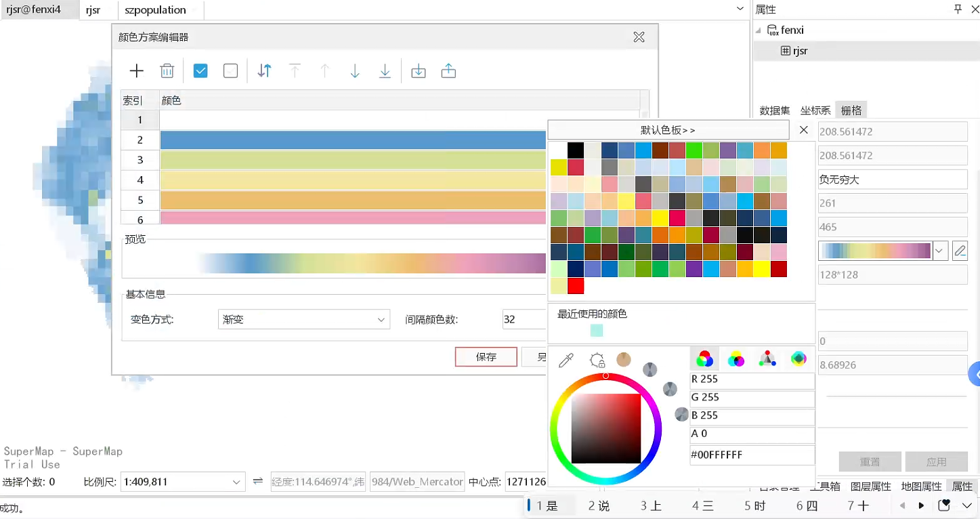Reverse color order with swap arrows icon
The width and height of the screenshot is (980, 519).
[x=264, y=71]
